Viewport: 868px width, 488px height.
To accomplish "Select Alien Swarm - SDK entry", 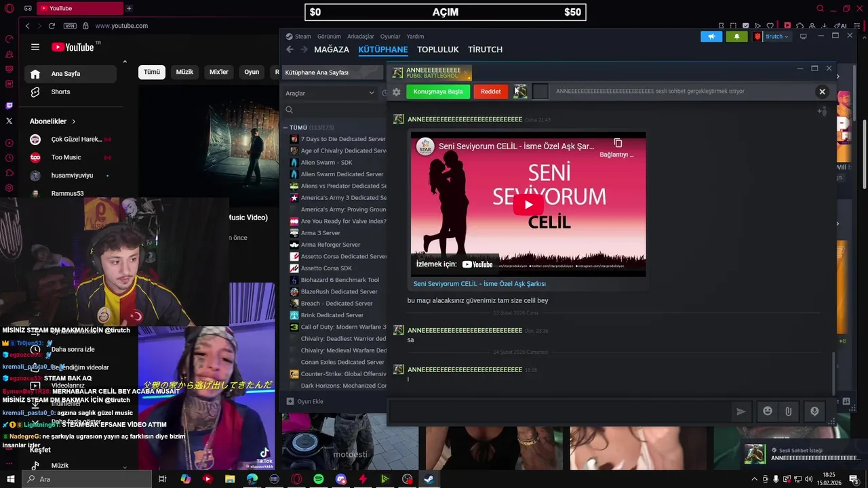I will click(x=326, y=163).
